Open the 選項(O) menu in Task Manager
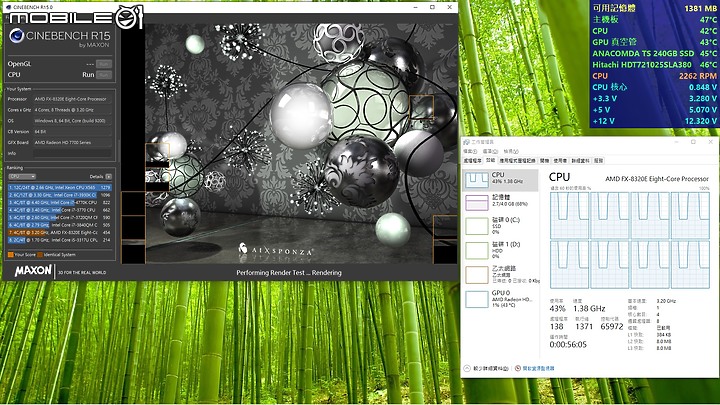The width and height of the screenshot is (720, 405). [x=490, y=151]
